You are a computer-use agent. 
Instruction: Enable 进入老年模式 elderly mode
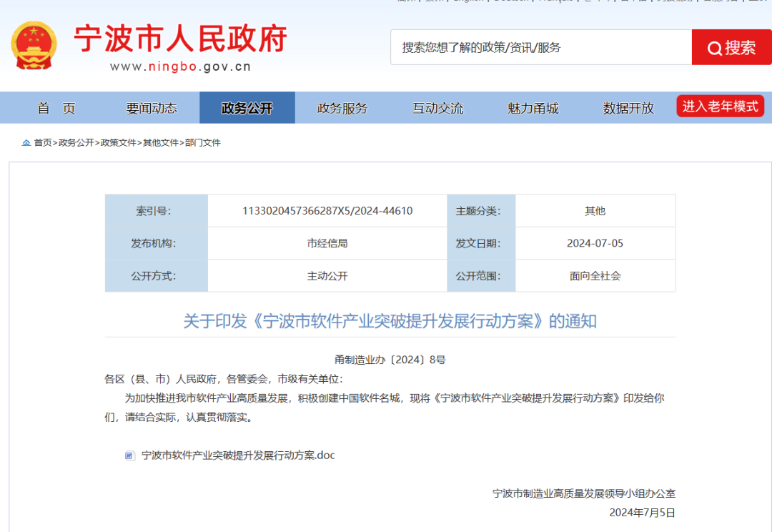[720, 107]
